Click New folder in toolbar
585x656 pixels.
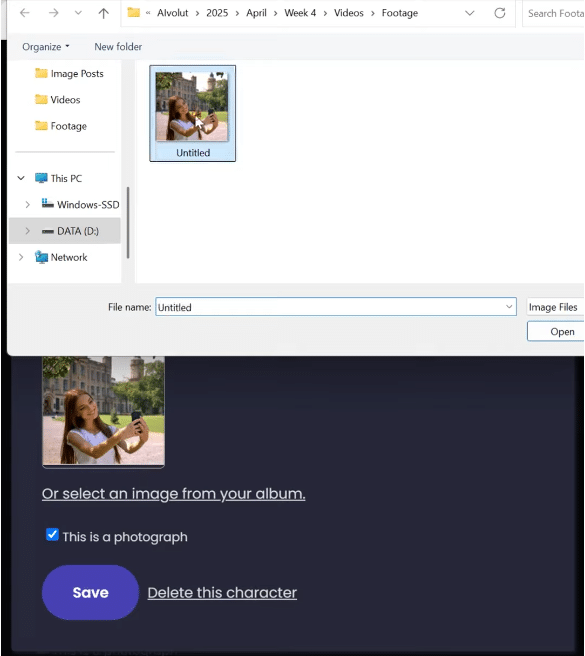118,47
